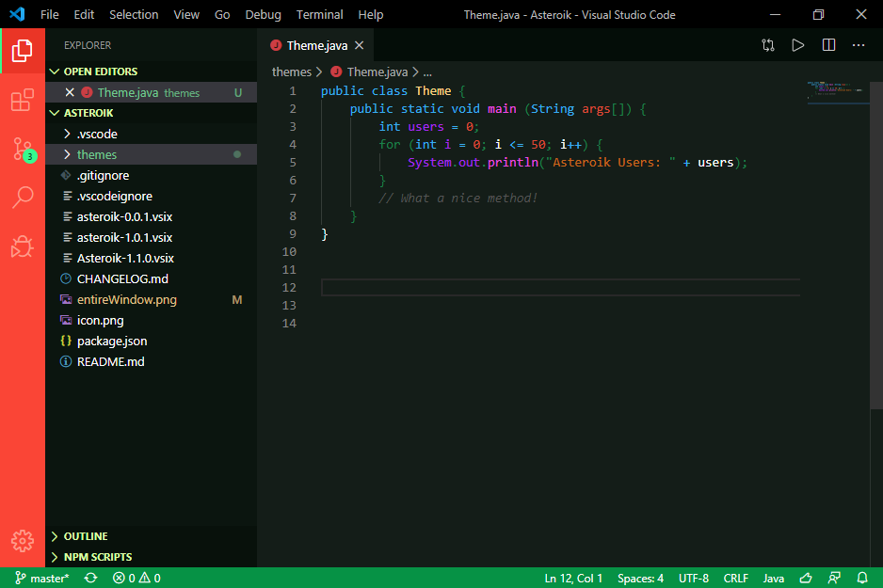This screenshot has height=588, width=883.
Task: Click the VS Code logo icon
Action: [18, 14]
